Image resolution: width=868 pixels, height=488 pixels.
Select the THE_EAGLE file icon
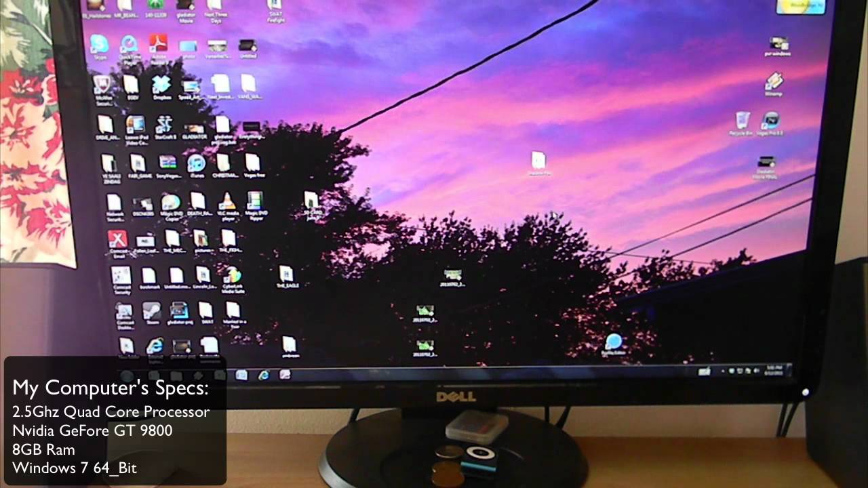(x=287, y=277)
